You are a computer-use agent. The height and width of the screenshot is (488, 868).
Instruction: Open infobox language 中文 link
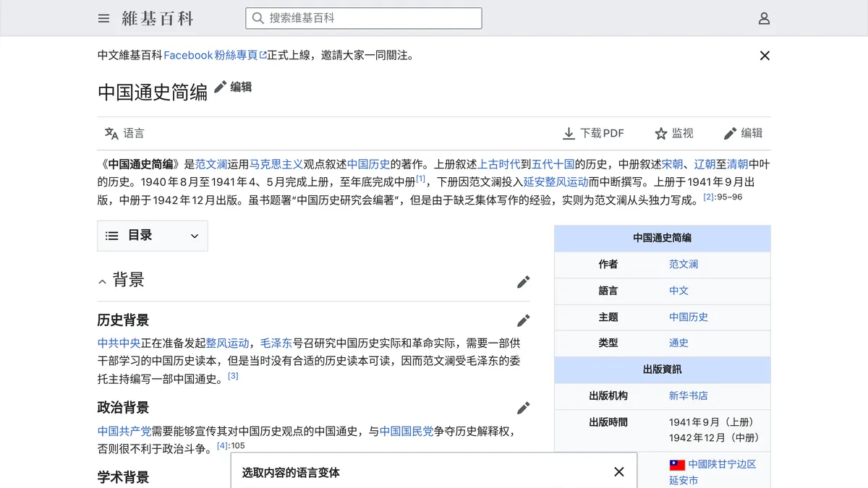click(678, 291)
